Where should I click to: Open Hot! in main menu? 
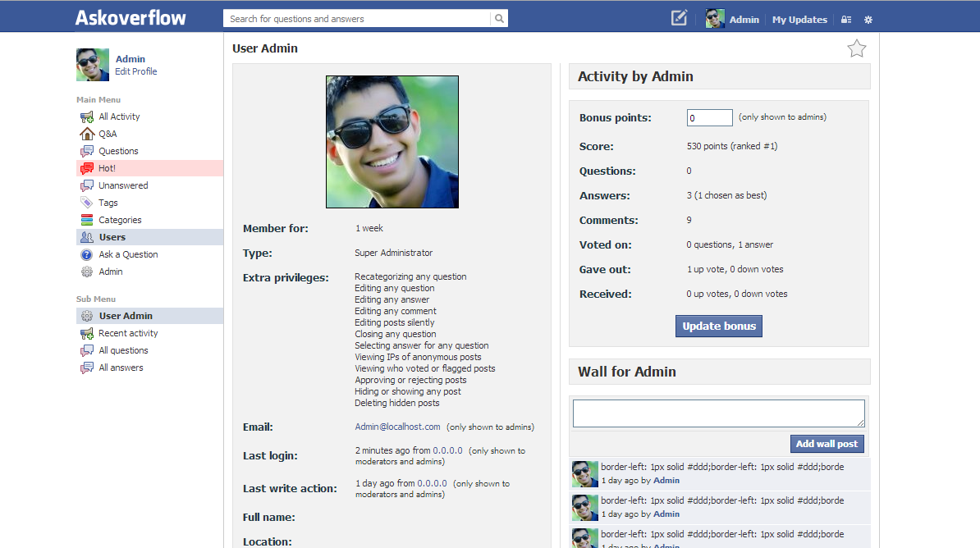tap(108, 168)
